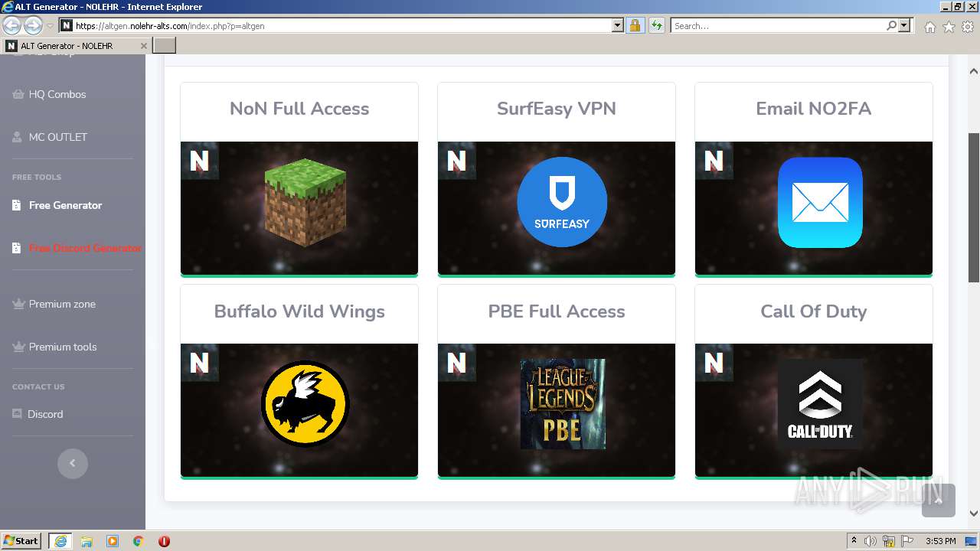Click the Free Generator document icon
Viewport: 980px width, 551px height.
coord(17,205)
